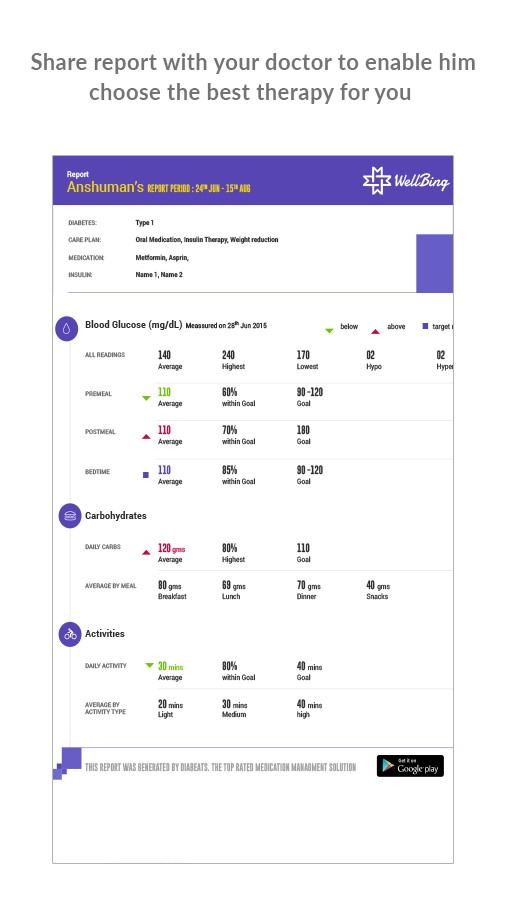Click green below arrow next to Premeal
This screenshot has height=900, width=506.
click(x=146, y=398)
